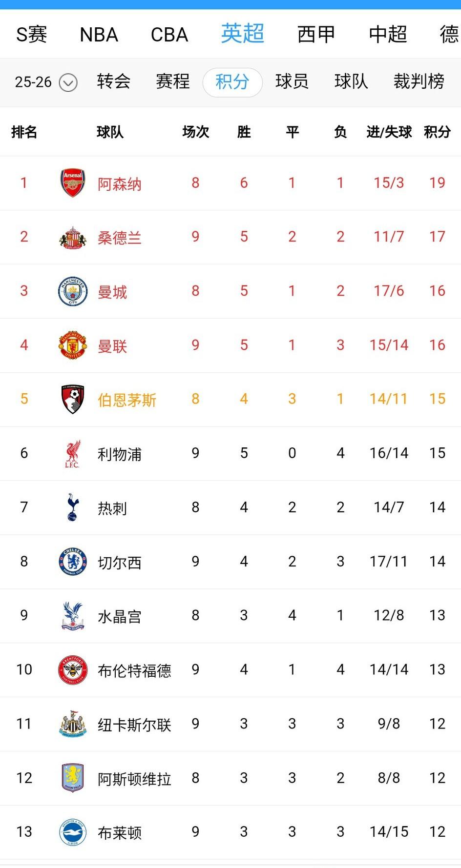Tap the Manchester United crest
Image resolution: width=461 pixels, height=868 pixels.
[x=72, y=345]
